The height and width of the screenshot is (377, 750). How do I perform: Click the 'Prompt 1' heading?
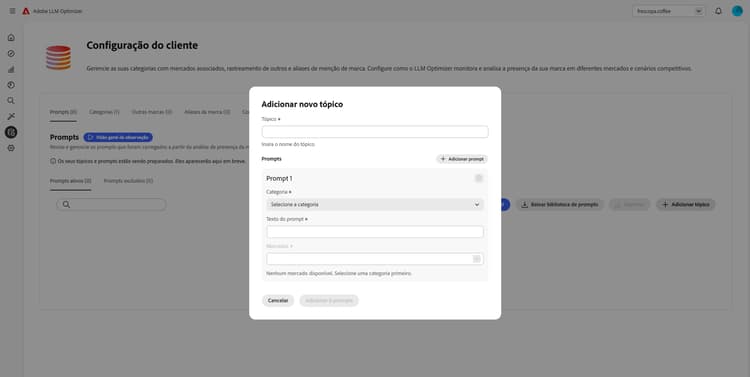(x=279, y=178)
